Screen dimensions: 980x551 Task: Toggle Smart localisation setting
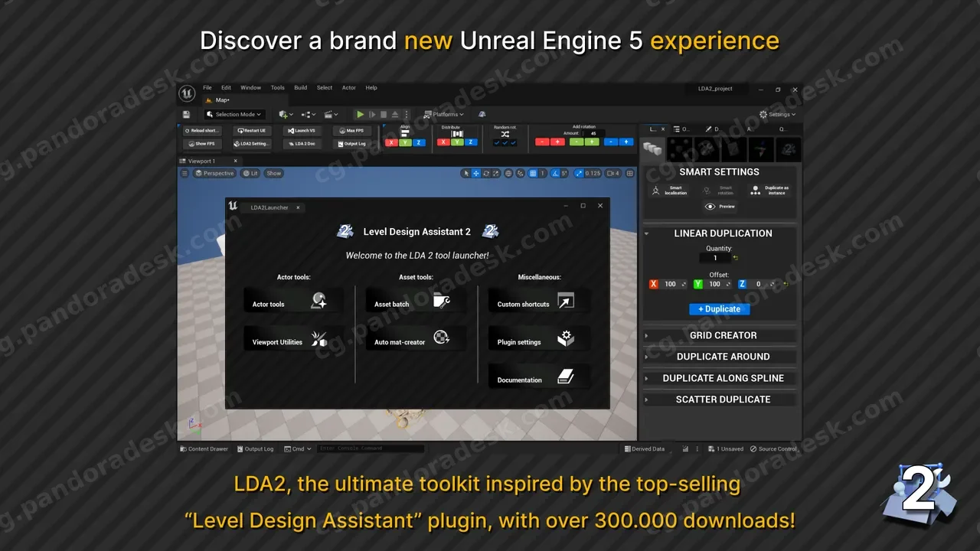pyautogui.click(x=669, y=190)
